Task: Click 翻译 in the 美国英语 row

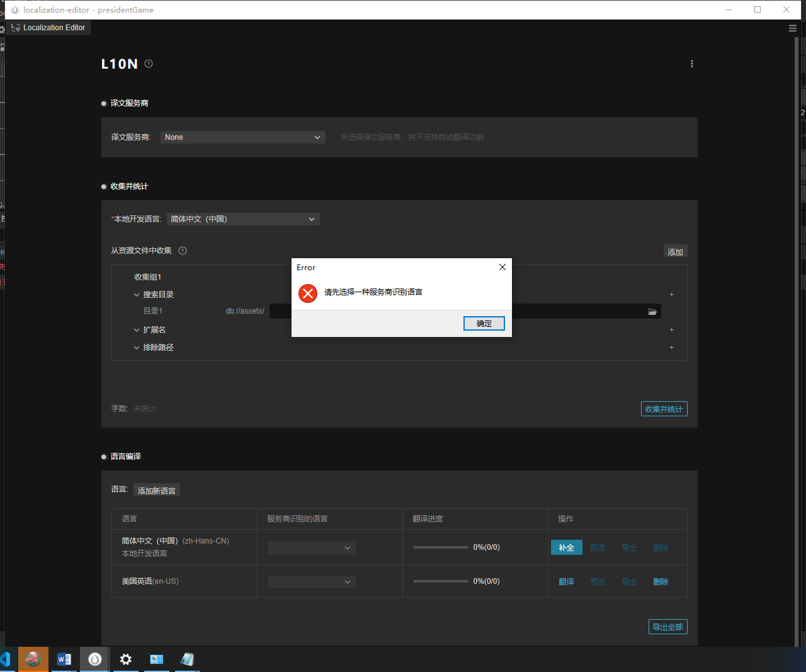Action: 567,582
